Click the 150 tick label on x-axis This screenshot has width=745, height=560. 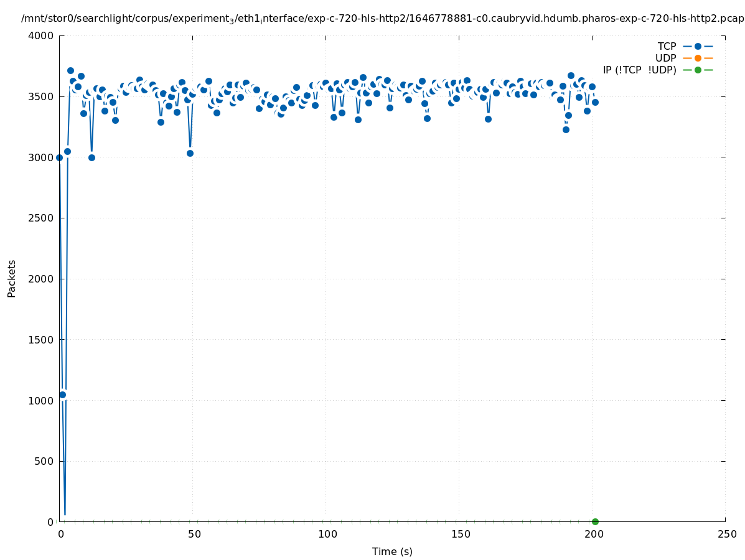[x=459, y=534]
